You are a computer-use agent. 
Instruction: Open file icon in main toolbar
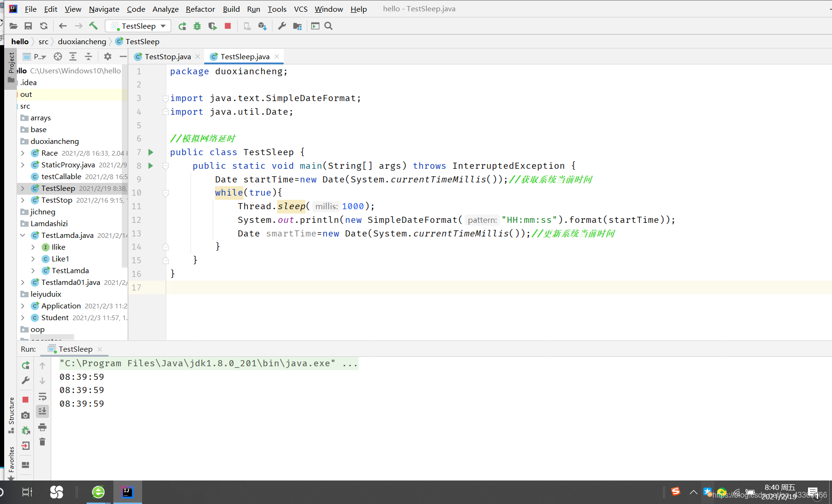[13, 26]
